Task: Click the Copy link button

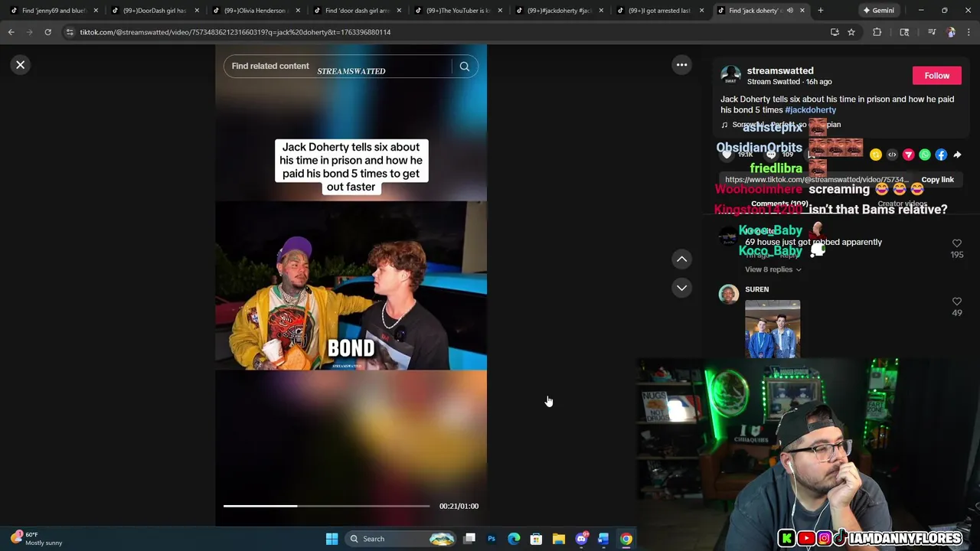Action: (x=937, y=180)
